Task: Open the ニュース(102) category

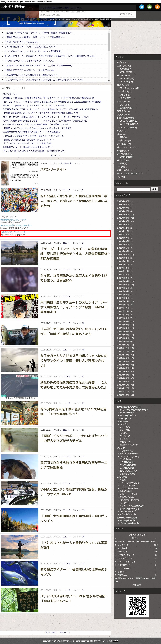Action: pos(124,66)
